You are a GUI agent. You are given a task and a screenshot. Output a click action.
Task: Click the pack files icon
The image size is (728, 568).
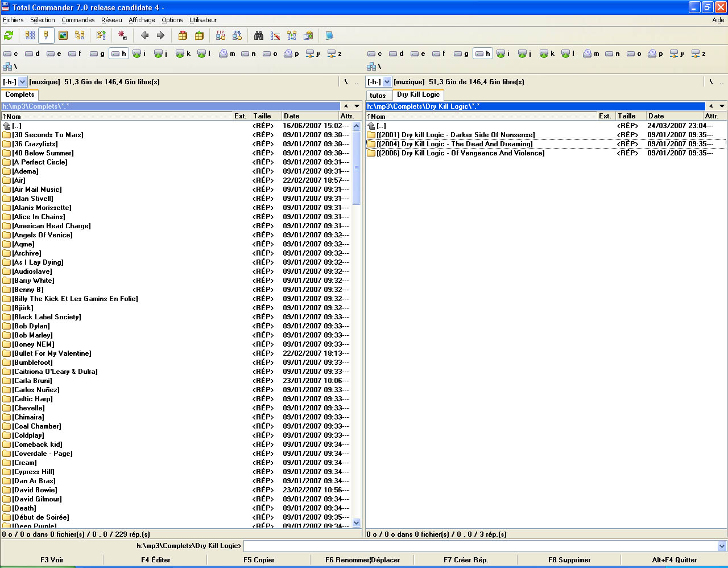pos(183,35)
